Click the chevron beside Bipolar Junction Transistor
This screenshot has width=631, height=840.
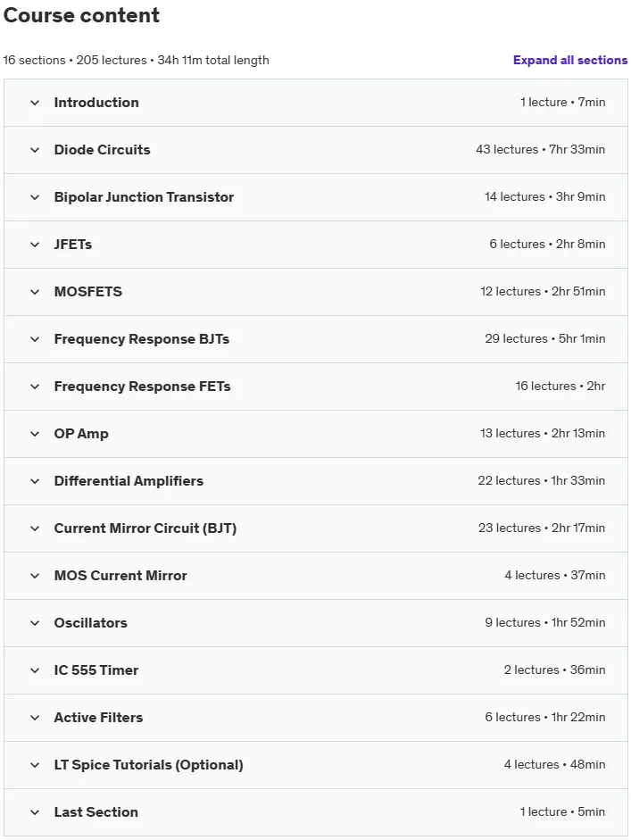coord(35,197)
